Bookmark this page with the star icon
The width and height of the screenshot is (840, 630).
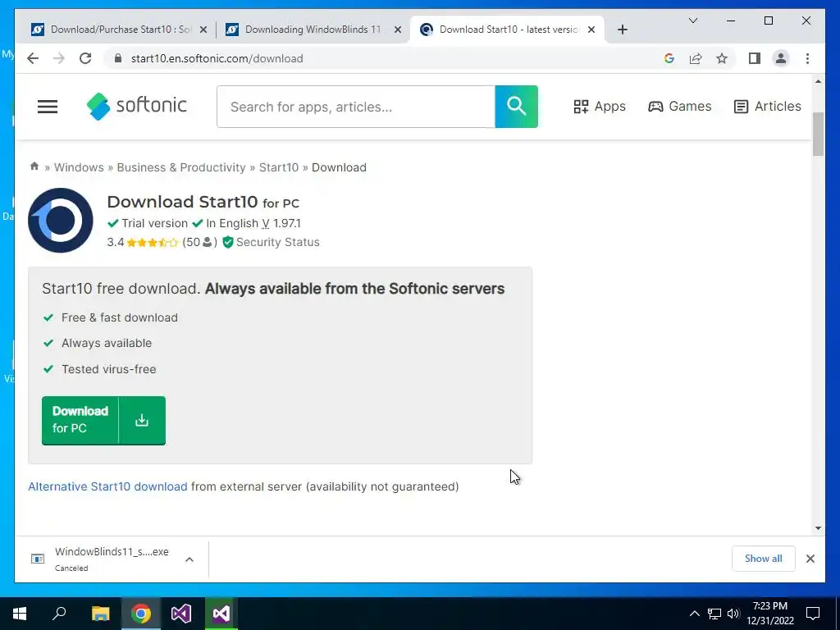coord(722,58)
